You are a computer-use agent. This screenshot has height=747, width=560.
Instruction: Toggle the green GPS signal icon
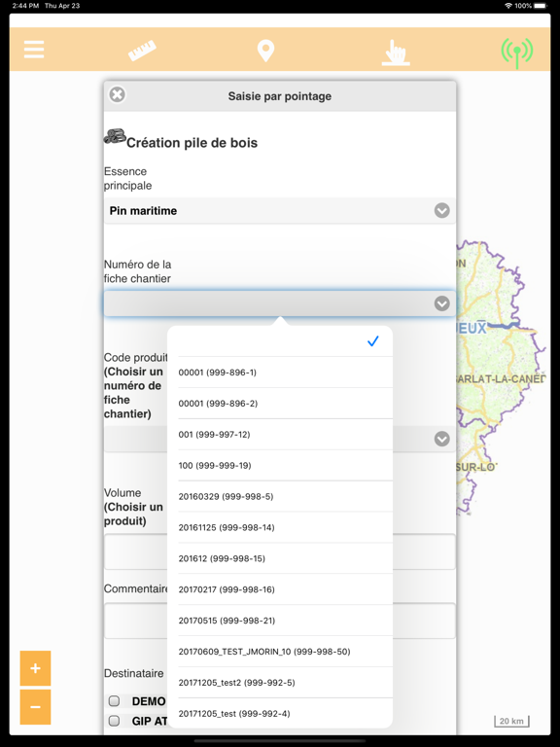tap(516, 52)
